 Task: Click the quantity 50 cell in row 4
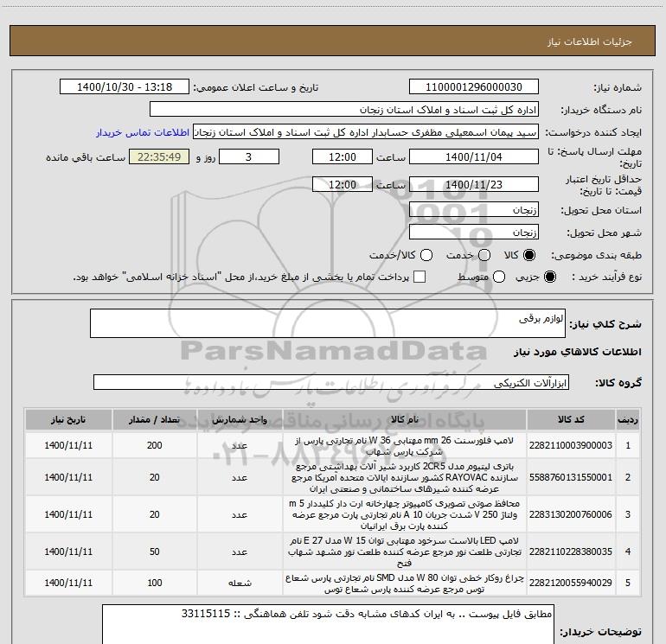(x=155, y=552)
